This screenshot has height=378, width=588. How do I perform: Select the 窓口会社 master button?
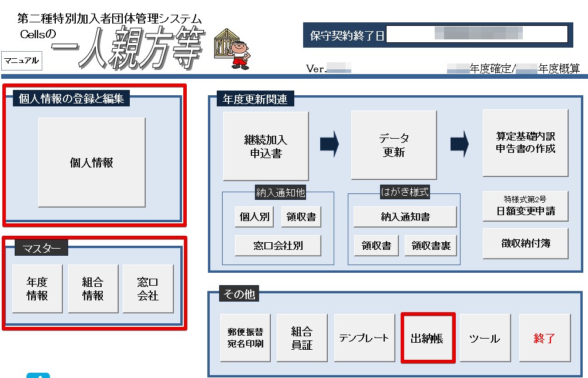pyautogui.click(x=147, y=288)
